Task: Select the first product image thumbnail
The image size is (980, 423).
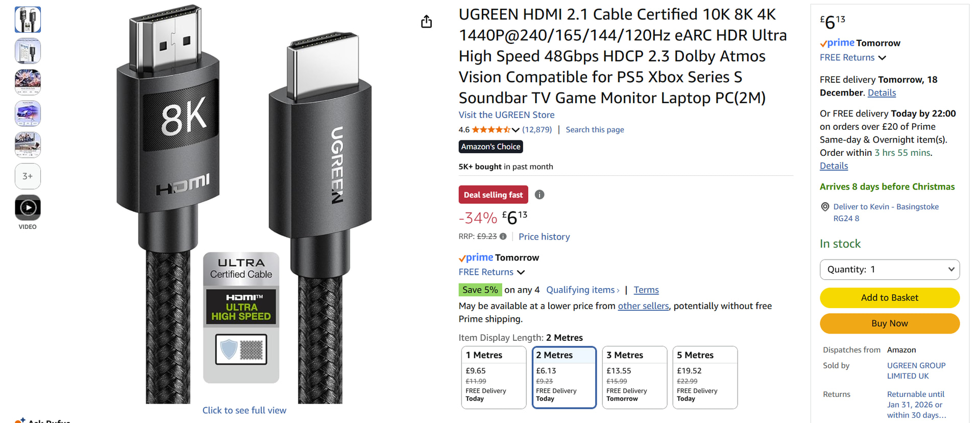Action: [x=28, y=20]
